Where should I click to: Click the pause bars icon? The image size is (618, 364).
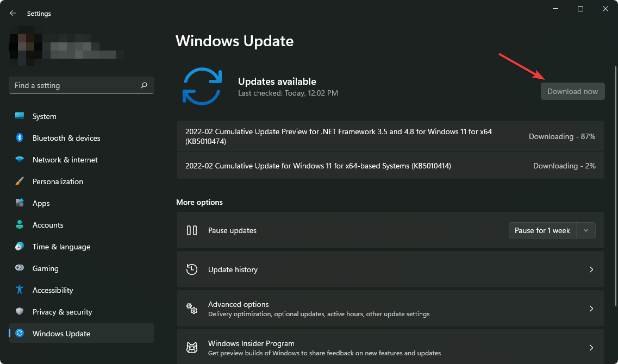192,230
